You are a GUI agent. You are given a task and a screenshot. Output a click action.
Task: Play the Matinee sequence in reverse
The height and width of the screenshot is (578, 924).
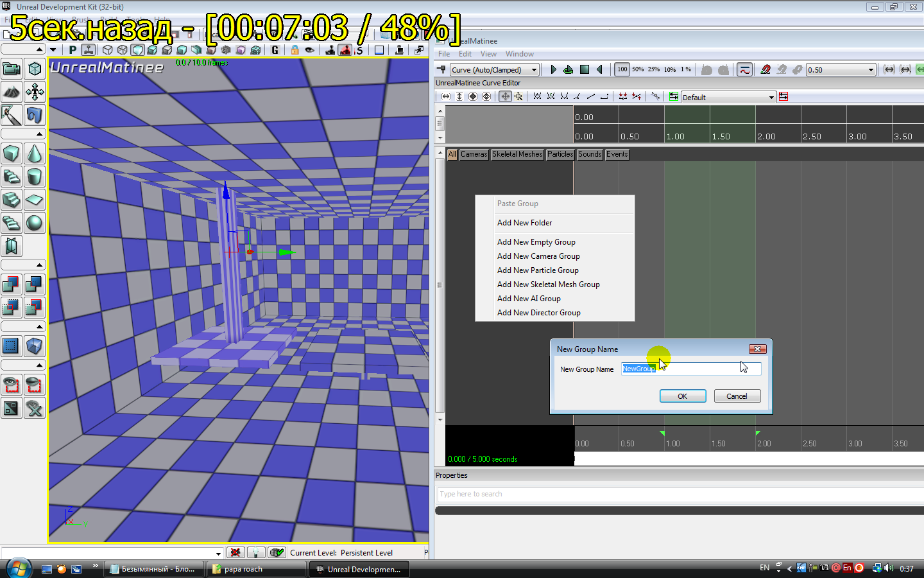pos(600,69)
